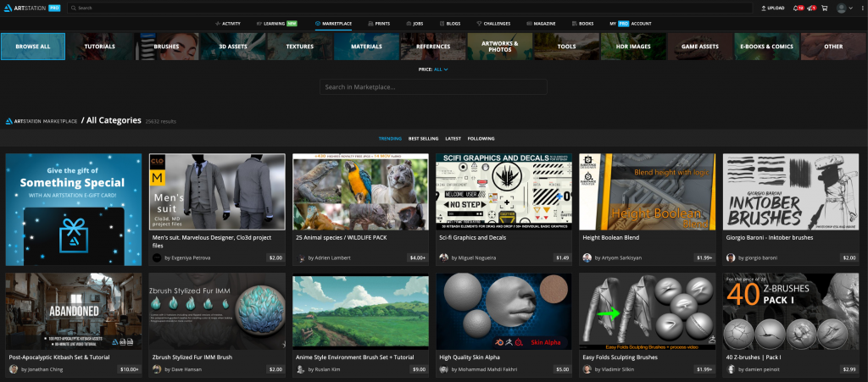Select the Brushes category tile
The height and width of the screenshot is (382, 868).
(x=166, y=47)
